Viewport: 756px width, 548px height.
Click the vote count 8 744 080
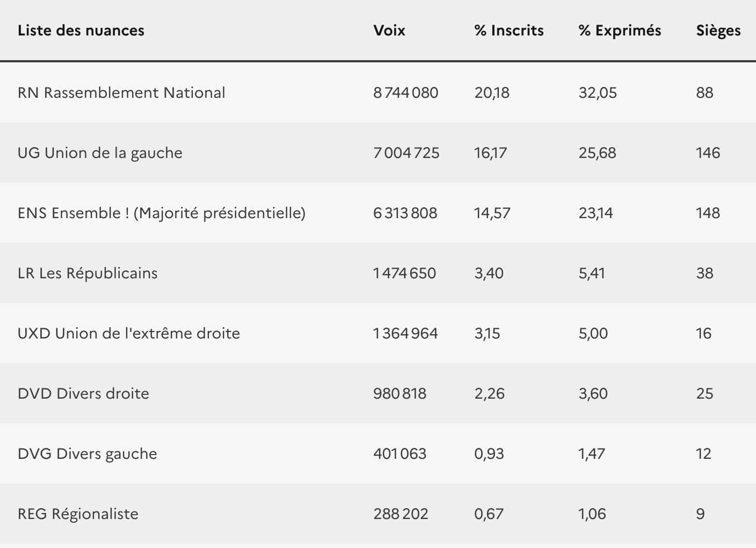coord(406,93)
